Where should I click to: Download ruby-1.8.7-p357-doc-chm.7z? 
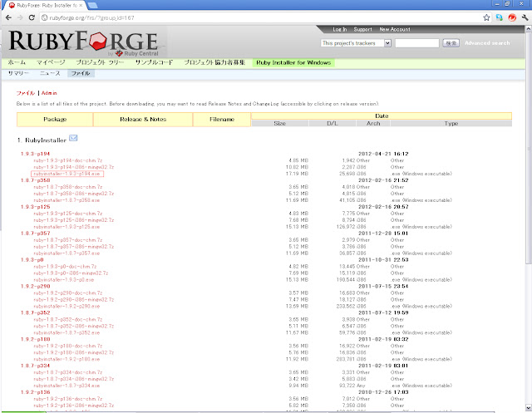68,239
